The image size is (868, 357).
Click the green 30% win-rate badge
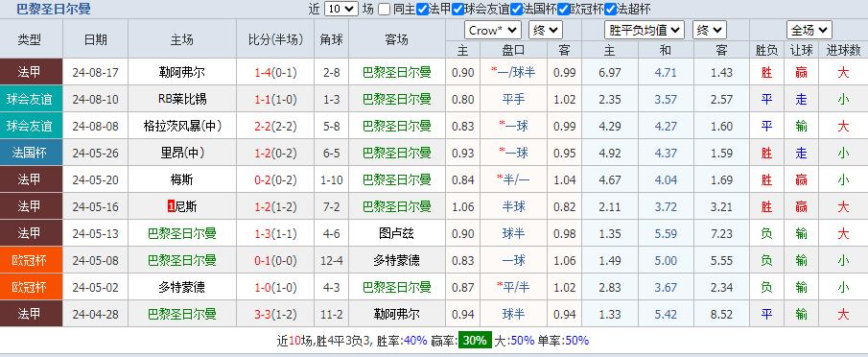coord(475,341)
